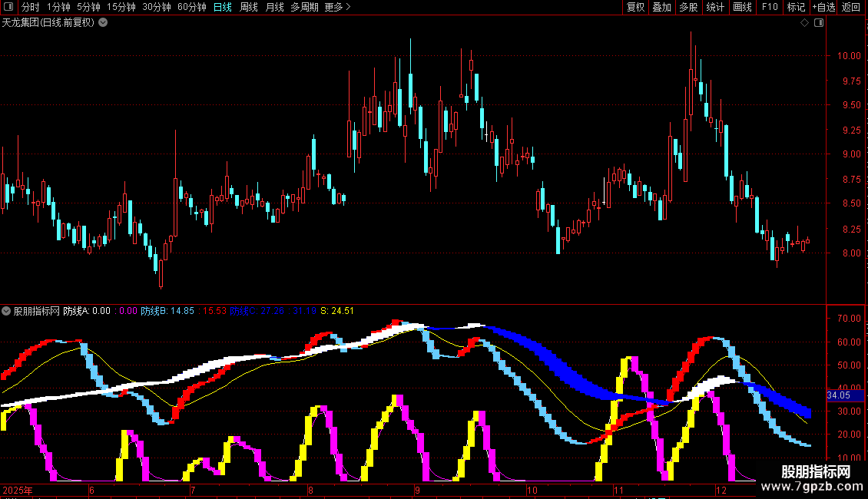868x499 pixels.
Task: Click the S: 24.51 value label
Action: point(337,311)
